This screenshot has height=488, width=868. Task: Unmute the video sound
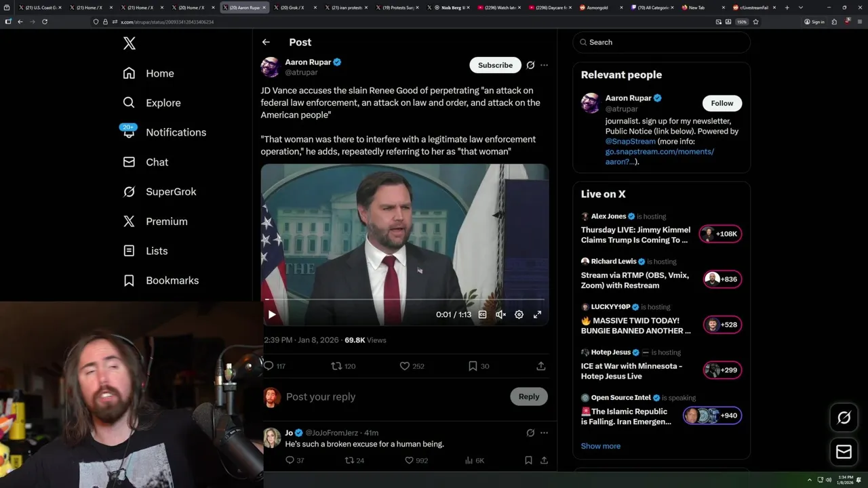(500, 314)
